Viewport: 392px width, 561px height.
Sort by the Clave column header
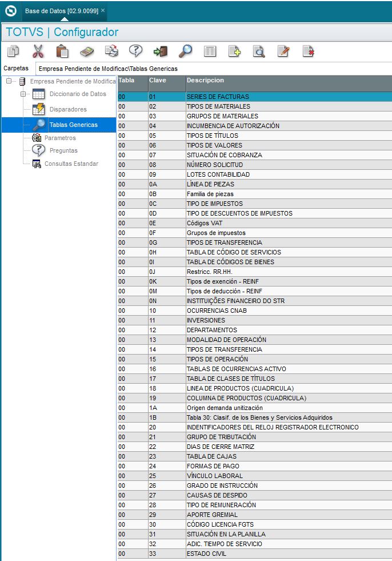click(x=167, y=83)
